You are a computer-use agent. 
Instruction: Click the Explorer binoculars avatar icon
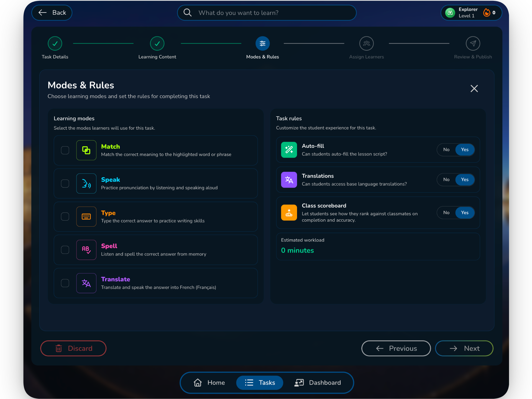pyautogui.click(x=450, y=13)
